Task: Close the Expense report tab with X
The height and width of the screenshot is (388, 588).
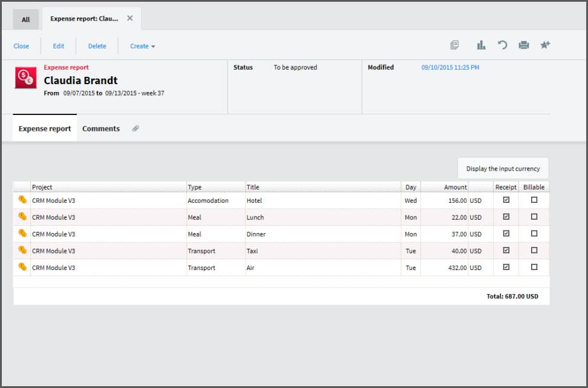Action: pyautogui.click(x=130, y=19)
